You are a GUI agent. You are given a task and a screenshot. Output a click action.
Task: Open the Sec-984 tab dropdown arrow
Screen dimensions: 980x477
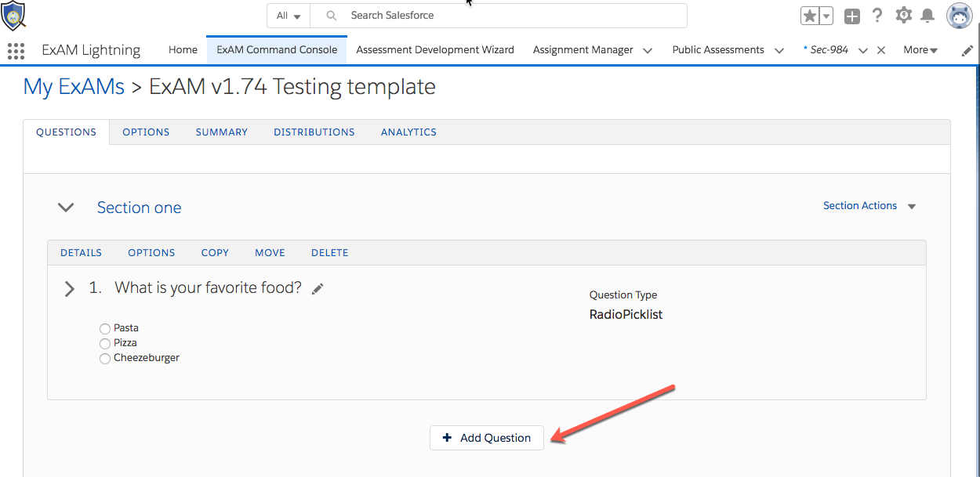point(863,50)
